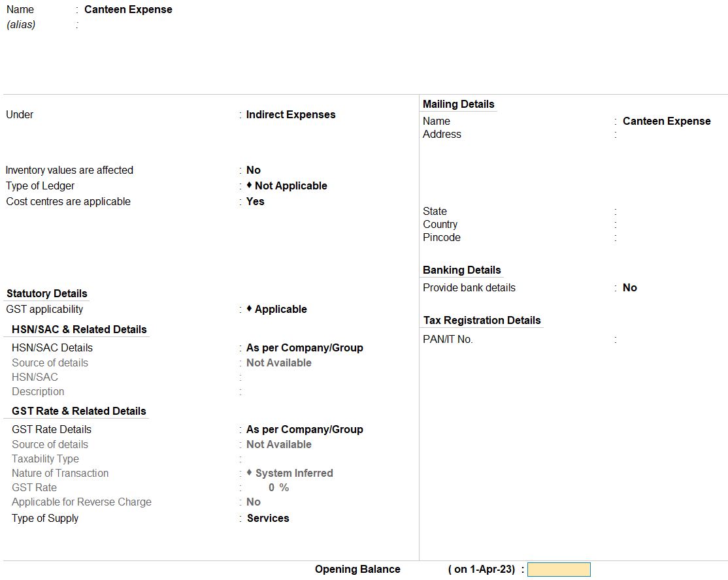Change GST applicability from Applicable

coord(280,310)
